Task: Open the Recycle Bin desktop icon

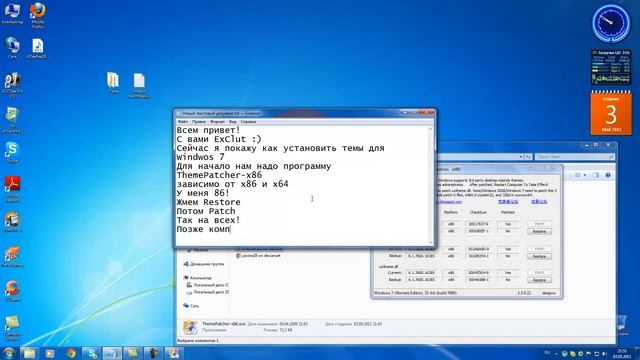Action: click(x=622, y=325)
